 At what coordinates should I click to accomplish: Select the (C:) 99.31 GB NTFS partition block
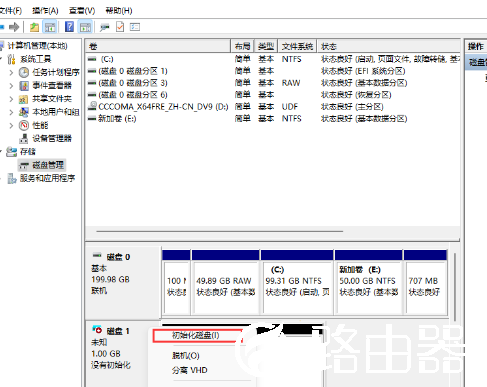pos(297,282)
